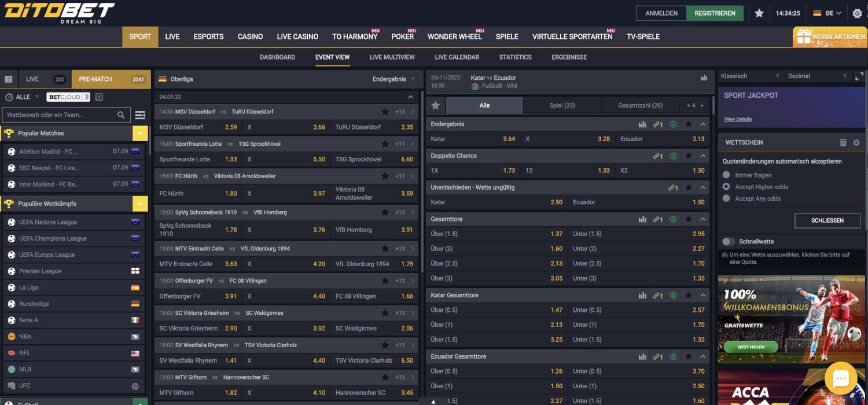
Task: Open the LIVE CASINO navigation tab
Action: pos(297,36)
